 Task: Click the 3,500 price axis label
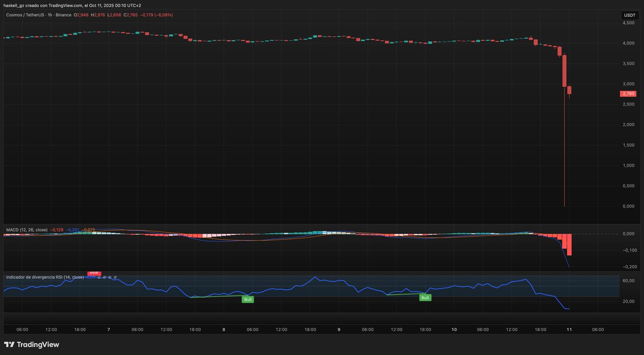[x=628, y=63]
